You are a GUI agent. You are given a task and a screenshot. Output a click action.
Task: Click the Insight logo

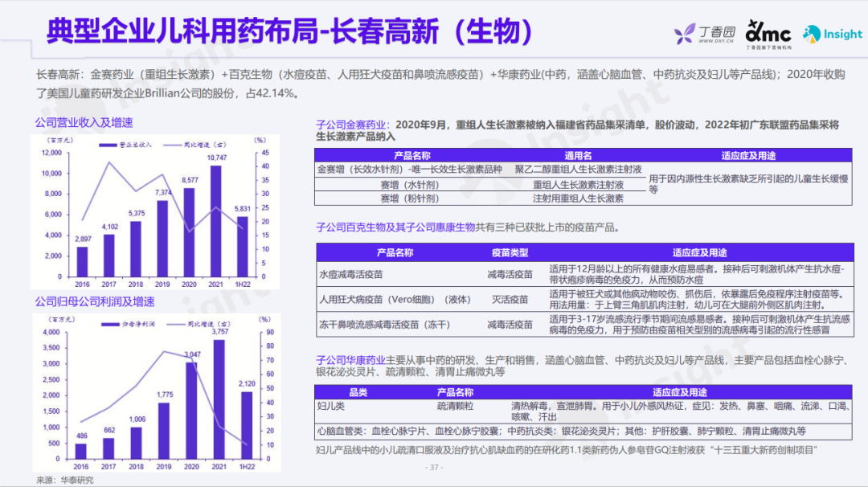(x=833, y=34)
